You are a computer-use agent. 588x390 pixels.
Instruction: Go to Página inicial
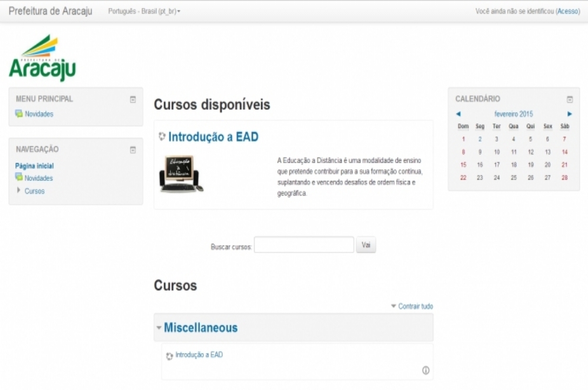(x=34, y=166)
